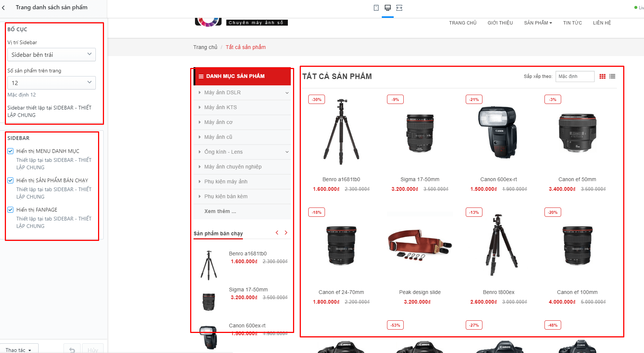
Task: Select grid view icon for products
Action: pyautogui.click(x=602, y=76)
